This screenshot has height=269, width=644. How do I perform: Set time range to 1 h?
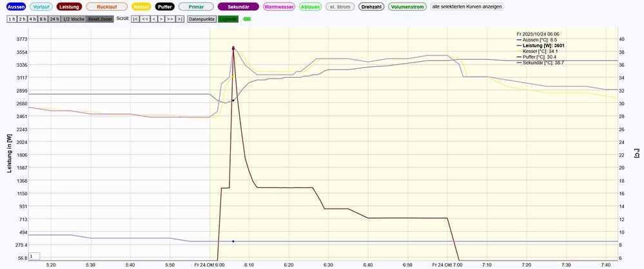(x=12, y=19)
